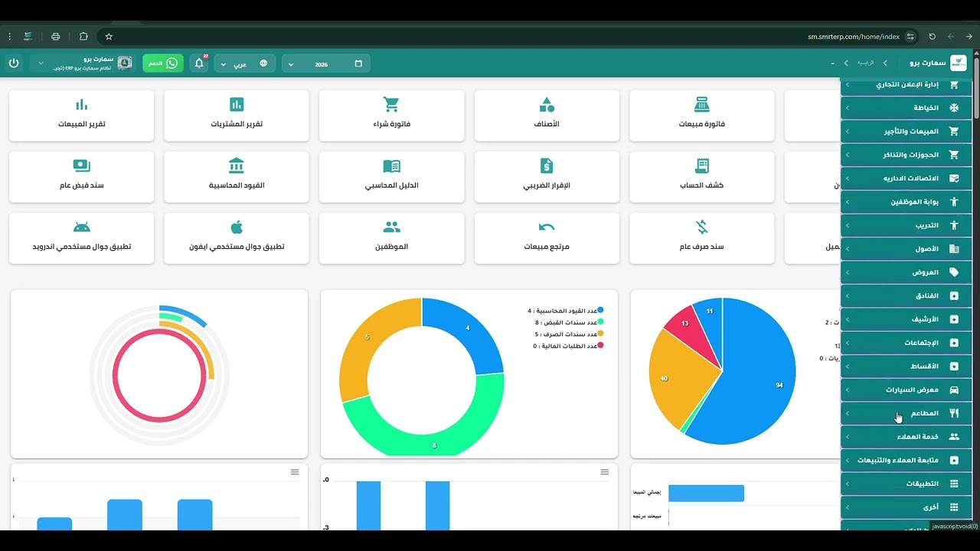Viewport: 980px width, 551px height.
Task: Open the تقرير المشتريات report icon
Action: coord(237,105)
